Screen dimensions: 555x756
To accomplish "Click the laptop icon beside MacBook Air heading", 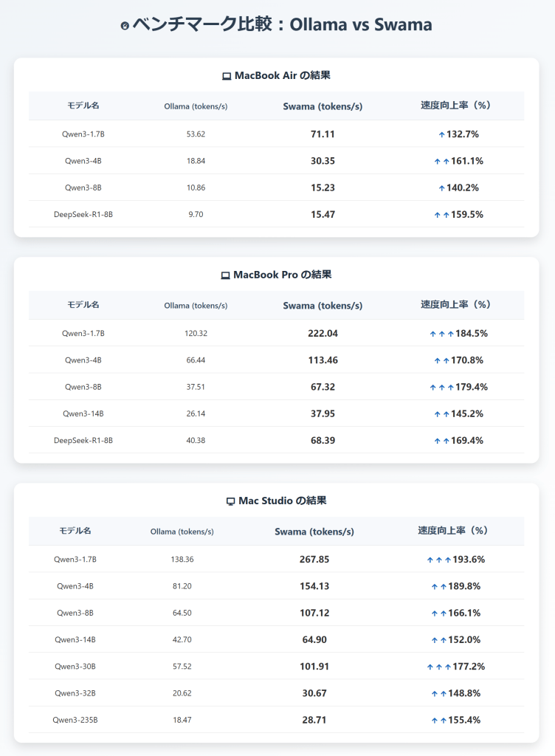I will point(227,76).
